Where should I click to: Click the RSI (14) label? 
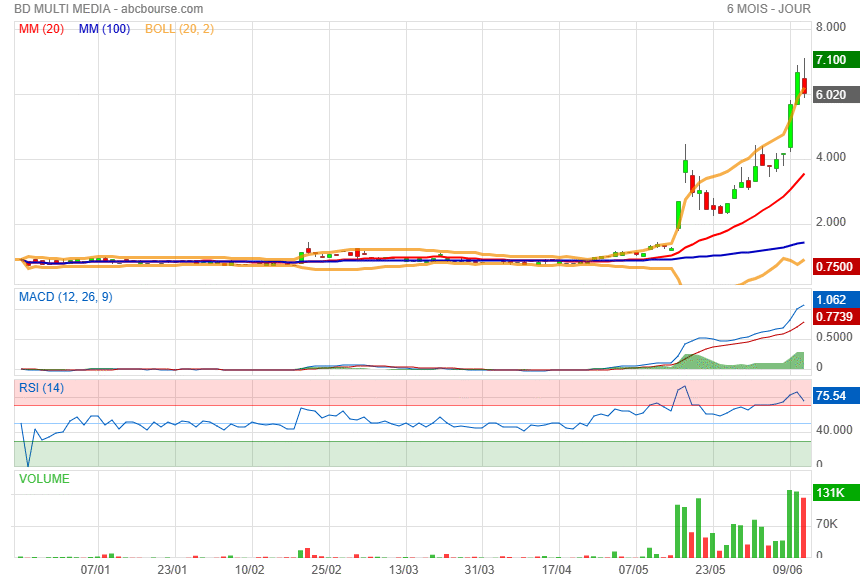pos(41,388)
